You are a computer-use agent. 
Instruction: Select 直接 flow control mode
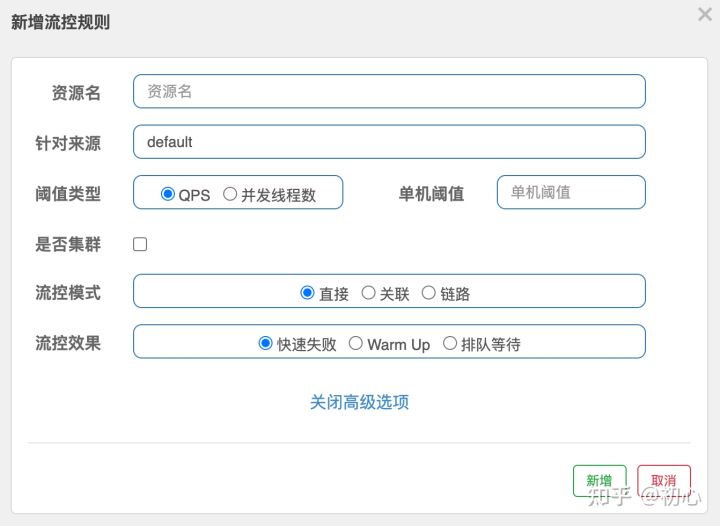tap(307, 292)
